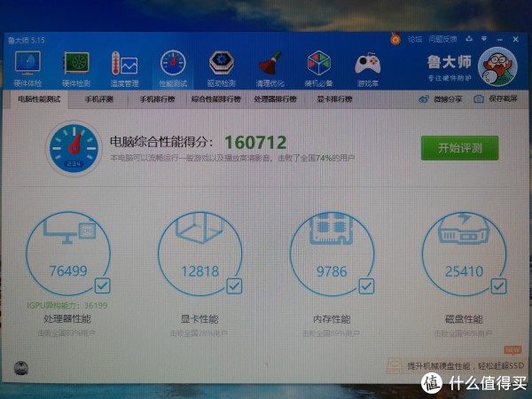Click the graphics score 12818

(199, 271)
